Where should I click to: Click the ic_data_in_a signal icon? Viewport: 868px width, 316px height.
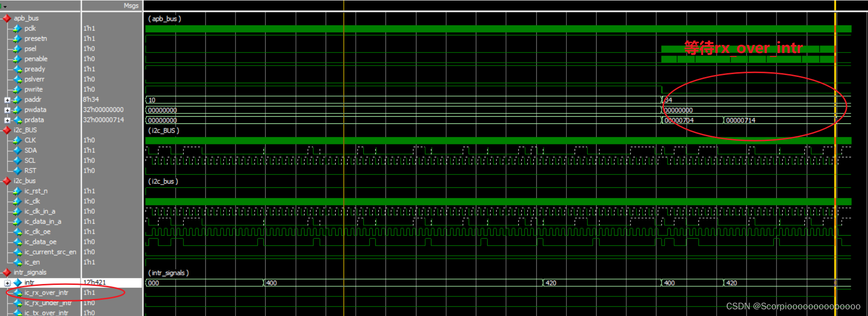tap(17, 222)
